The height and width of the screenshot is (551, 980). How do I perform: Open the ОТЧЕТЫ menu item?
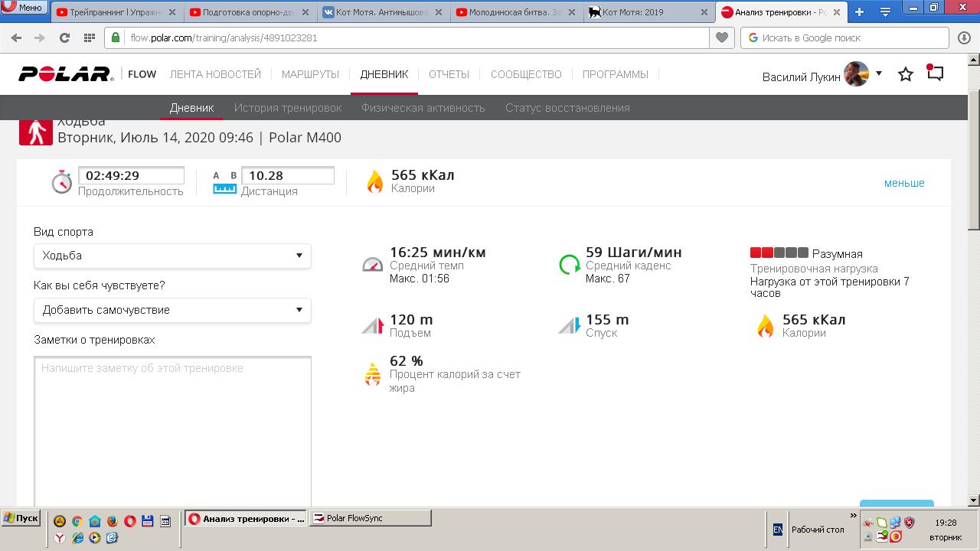449,74
